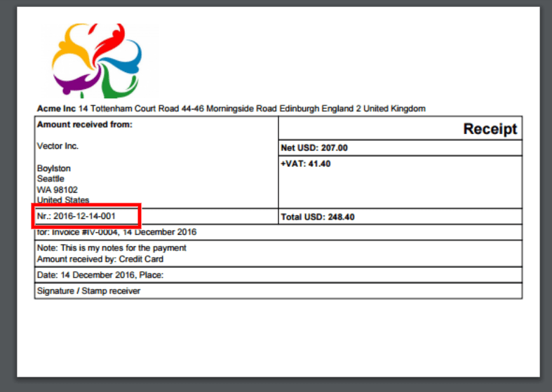The height and width of the screenshot is (392, 552).
Task: Click the 'Amount received from:' heading
Action: pos(84,125)
